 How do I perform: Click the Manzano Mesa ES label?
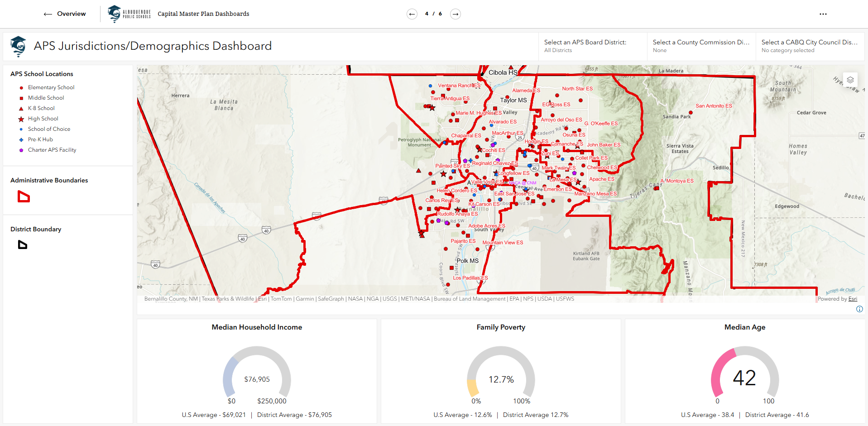[x=595, y=194]
